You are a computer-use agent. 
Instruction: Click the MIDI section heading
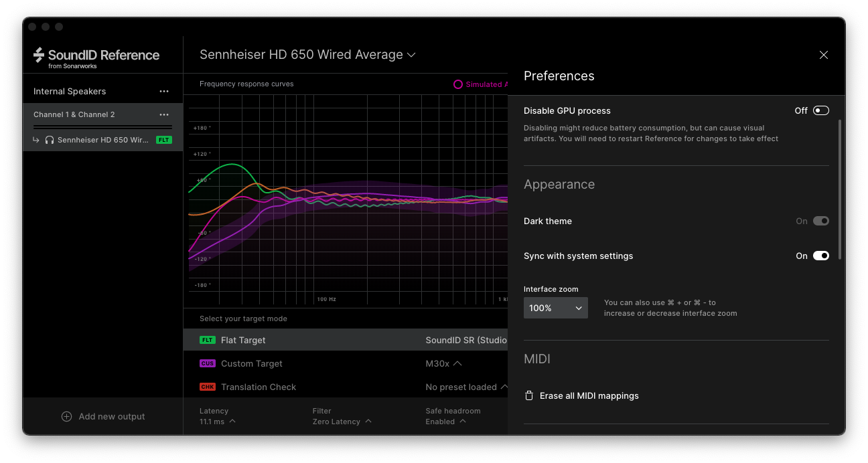click(x=537, y=359)
